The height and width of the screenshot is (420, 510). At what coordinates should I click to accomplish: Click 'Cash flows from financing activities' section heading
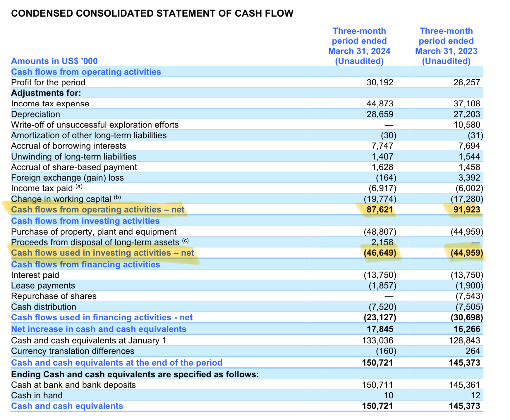click(85, 265)
